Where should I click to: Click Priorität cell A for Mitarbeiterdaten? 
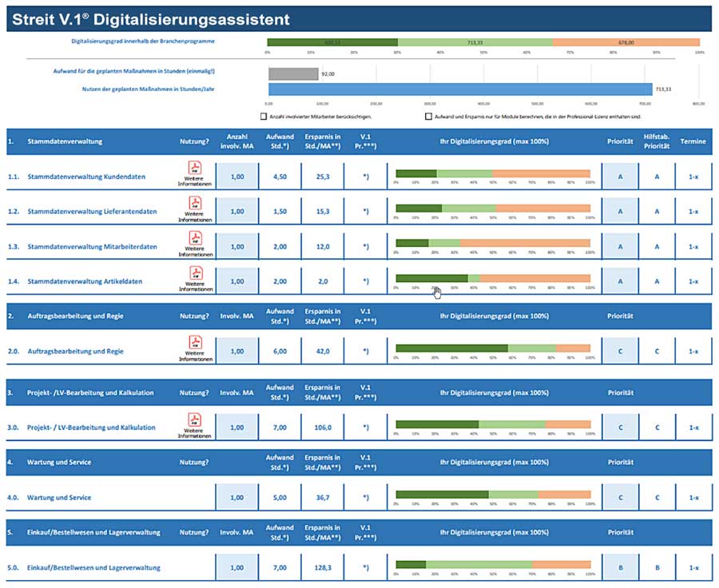coord(621,246)
